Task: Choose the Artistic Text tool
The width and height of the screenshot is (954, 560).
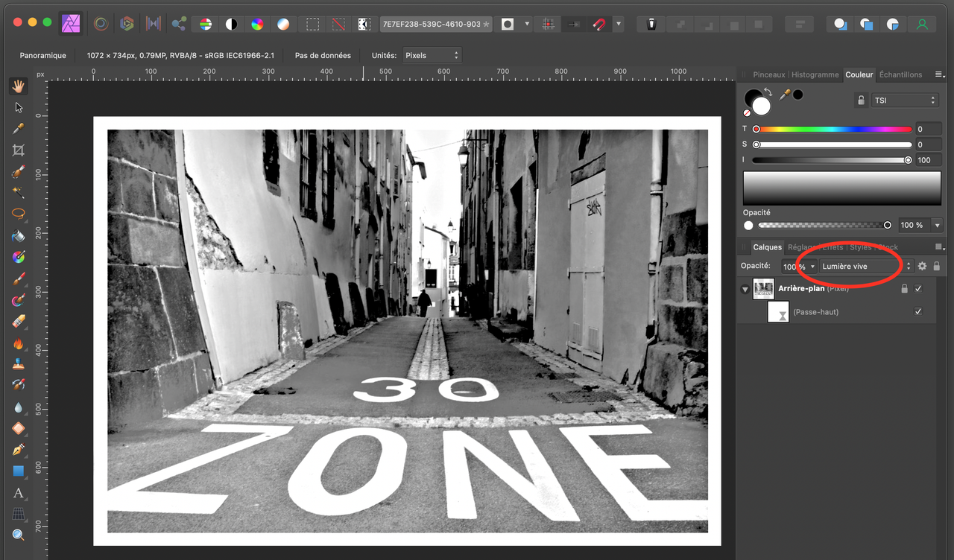Action: click(19, 493)
